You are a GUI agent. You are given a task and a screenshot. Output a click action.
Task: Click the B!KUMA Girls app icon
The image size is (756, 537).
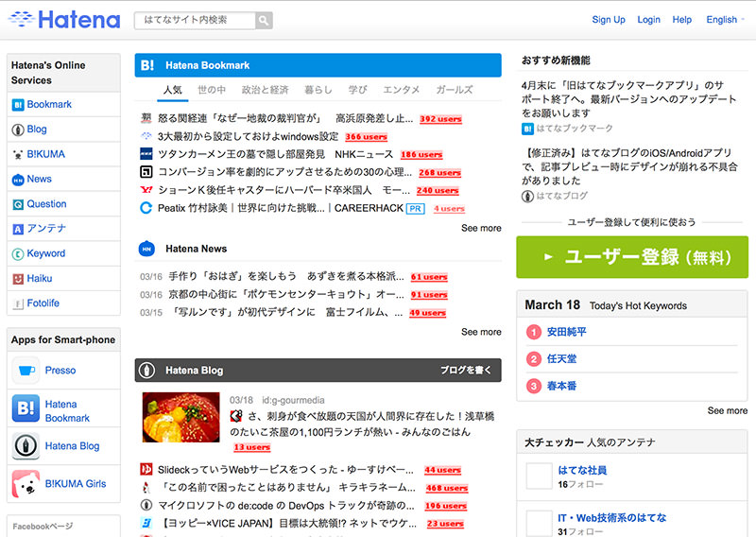point(26,484)
